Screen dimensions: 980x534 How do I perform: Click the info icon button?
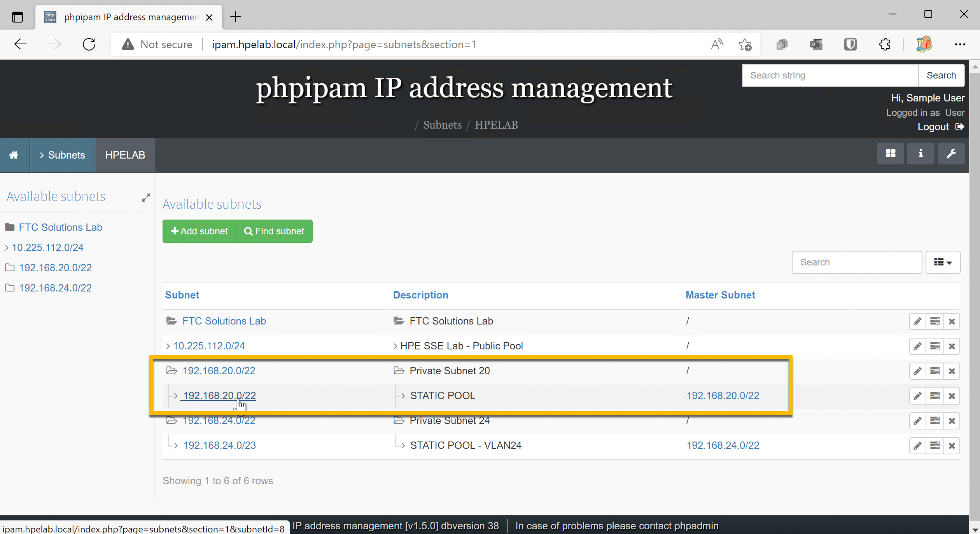(x=920, y=154)
